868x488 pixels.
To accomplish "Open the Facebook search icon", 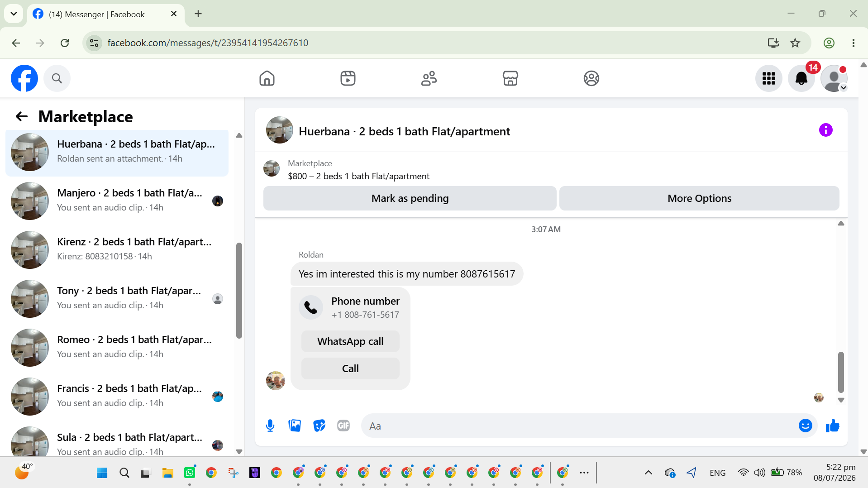I will point(57,78).
